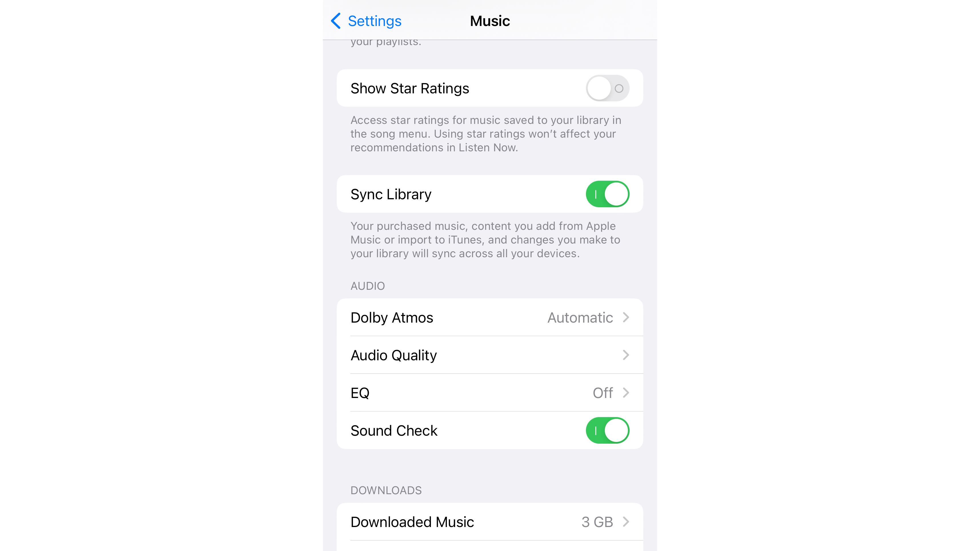980x551 pixels.
Task: Open Dolby Atmos automatic setting
Action: coord(489,317)
